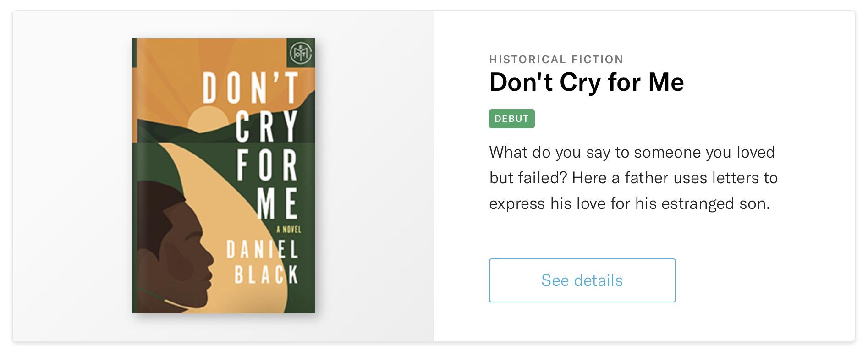Click the CRY word on the cover
The image size is (868, 351).
click(266, 126)
